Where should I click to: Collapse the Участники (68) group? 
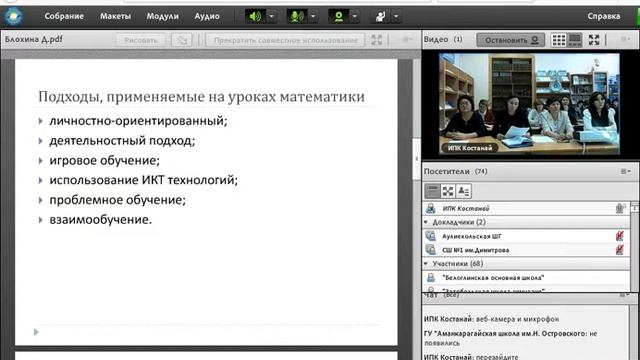[x=426, y=264]
